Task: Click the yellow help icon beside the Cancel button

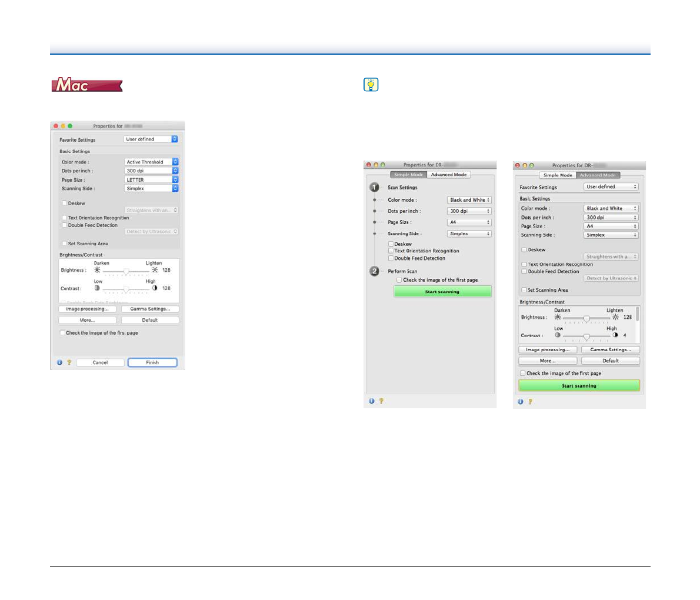Action: (68, 362)
